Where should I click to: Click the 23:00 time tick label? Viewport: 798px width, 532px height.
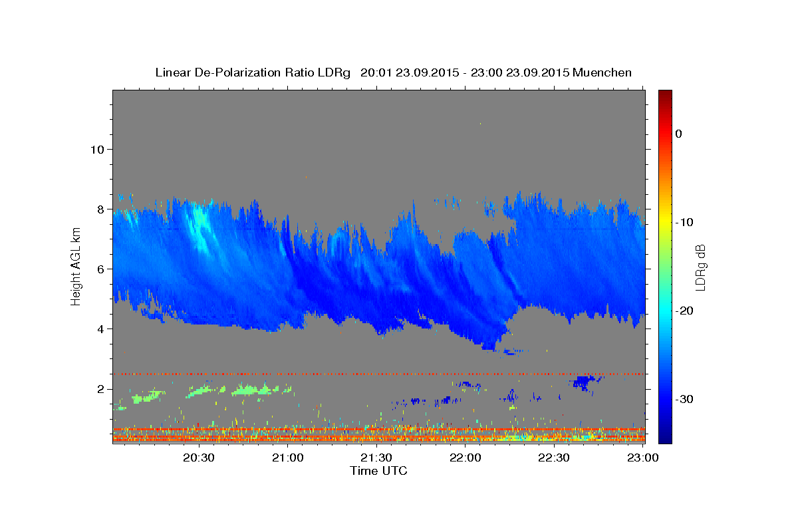click(642, 458)
